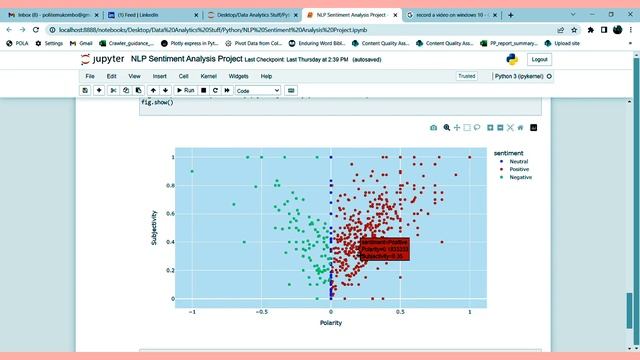
Task: Click the fig.show() code cell
Action: pos(340,106)
